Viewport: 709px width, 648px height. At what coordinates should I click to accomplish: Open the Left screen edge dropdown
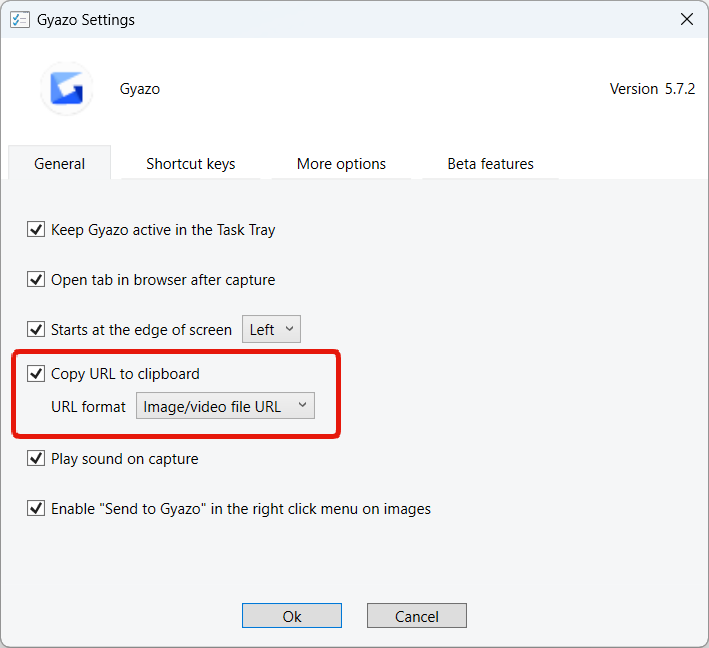coord(271,329)
